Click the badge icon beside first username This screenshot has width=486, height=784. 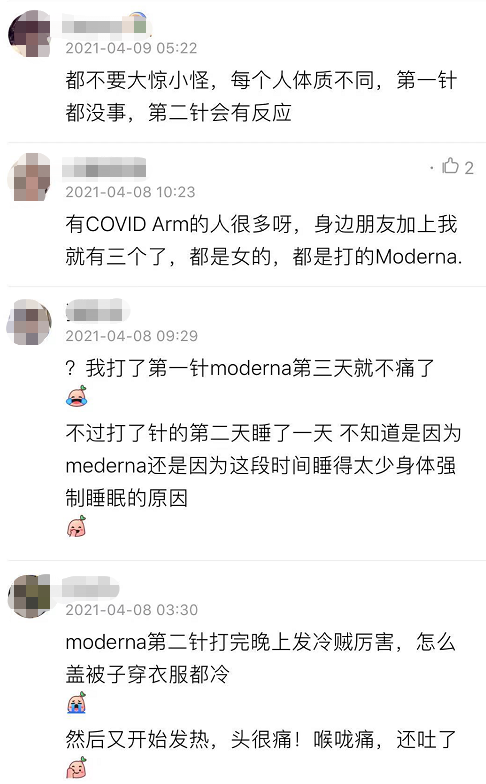tap(139, 22)
